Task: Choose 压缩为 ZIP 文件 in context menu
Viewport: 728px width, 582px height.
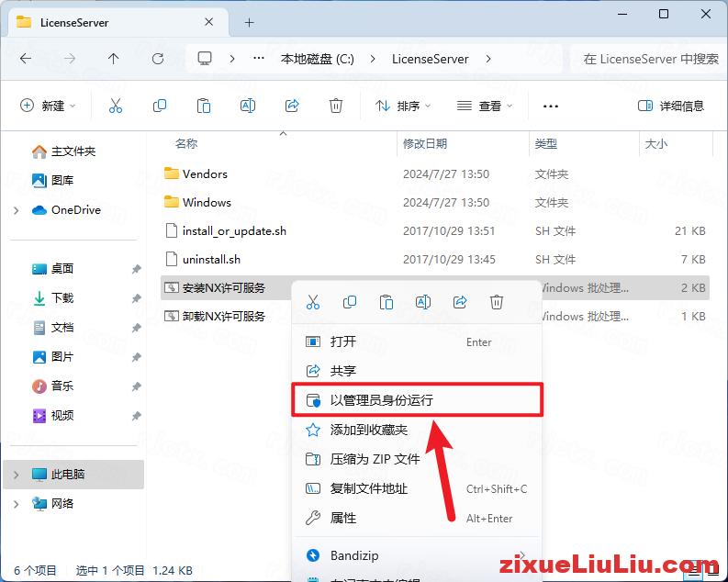Action: pos(417,459)
